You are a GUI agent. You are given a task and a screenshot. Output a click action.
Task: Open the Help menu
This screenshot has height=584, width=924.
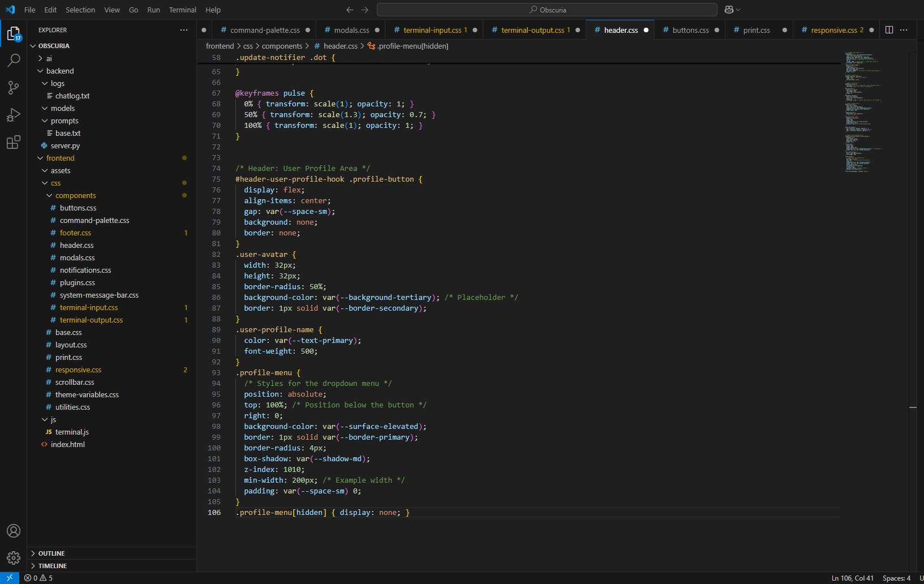click(213, 10)
